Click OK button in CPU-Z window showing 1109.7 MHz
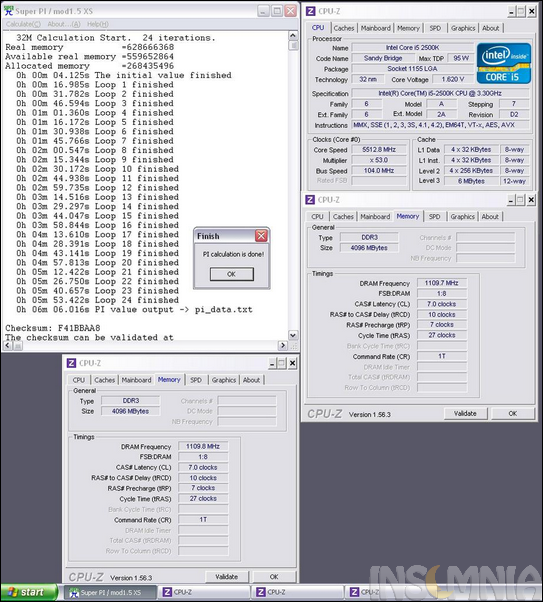Image resolution: width=543 pixels, height=602 pixels. pyautogui.click(x=513, y=413)
